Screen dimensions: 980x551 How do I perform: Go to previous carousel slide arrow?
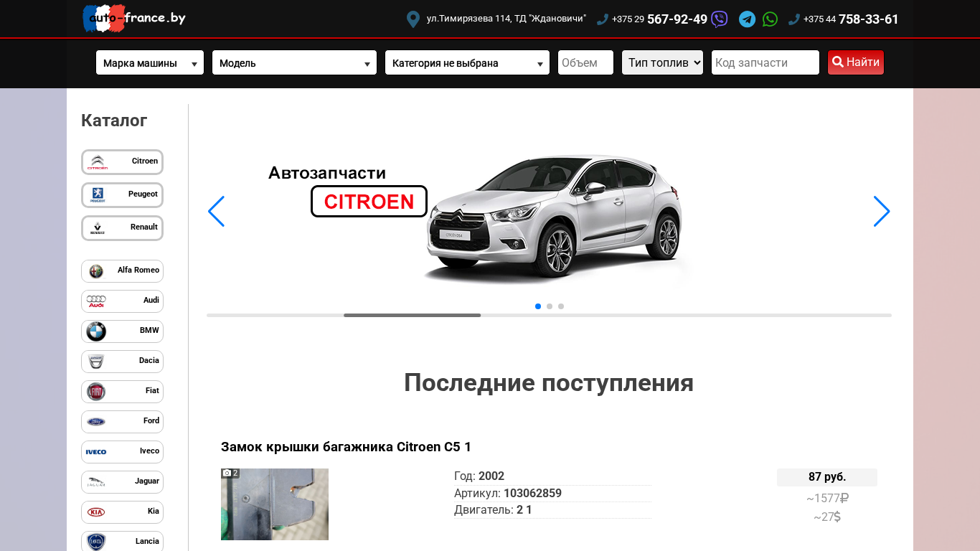click(216, 212)
